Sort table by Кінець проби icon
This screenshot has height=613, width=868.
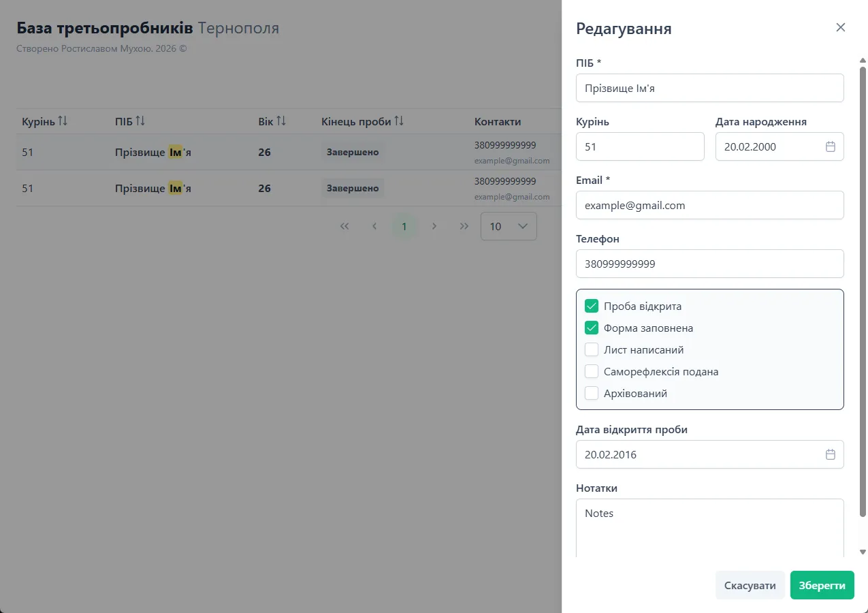coord(399,121)
